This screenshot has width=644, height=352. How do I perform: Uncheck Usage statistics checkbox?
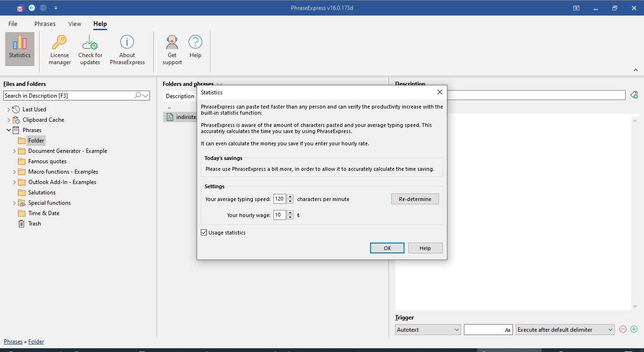pos(204,233)
